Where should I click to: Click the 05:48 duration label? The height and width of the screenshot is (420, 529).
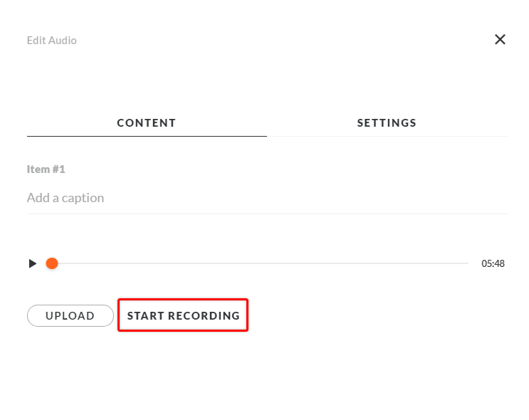493,263
